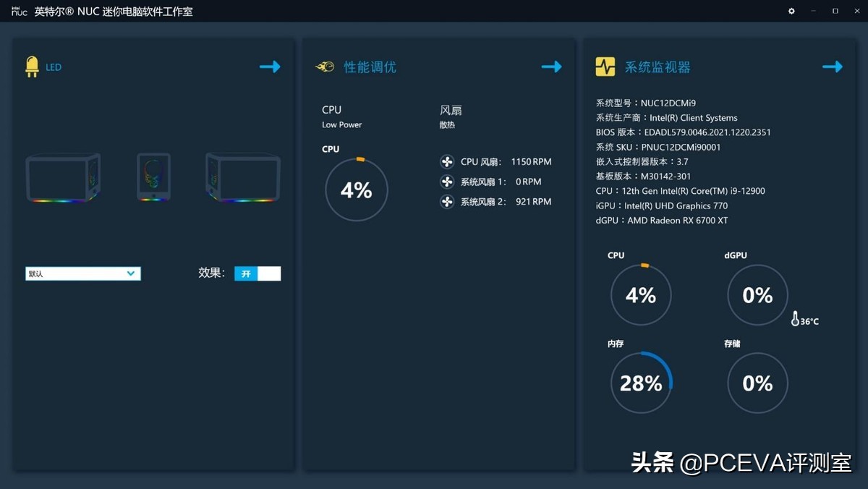Click the LED panel title
Image resolution: width=868 pixels, height=489 pixels.
54,67
